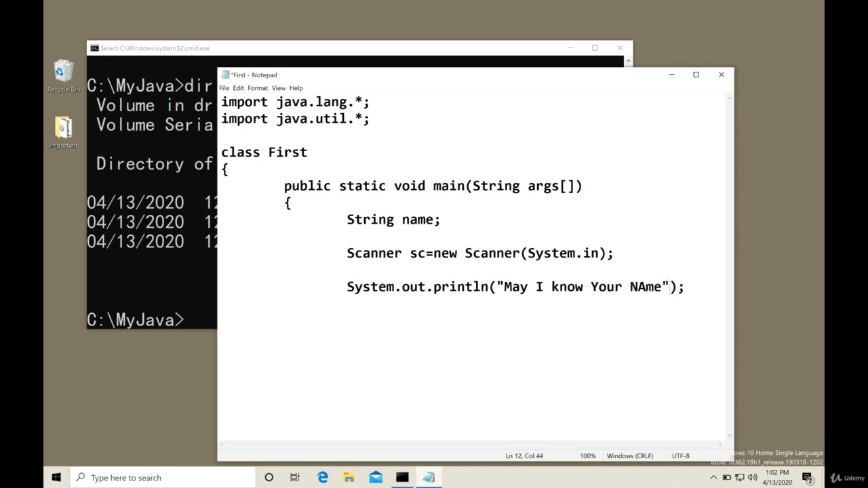Screen dimensions: 868x488
Task: Click the 'UTF-8' encoding status entry
Action: 680,456
